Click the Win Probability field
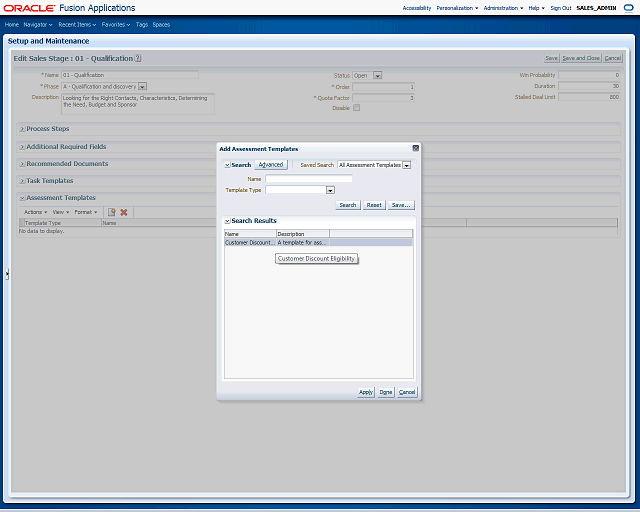 [x=589, y=75]
